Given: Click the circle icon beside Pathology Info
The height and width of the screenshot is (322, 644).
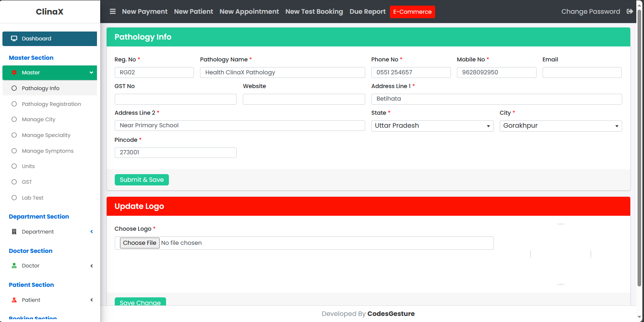Looking at the screenshot, I should (14, 88).
